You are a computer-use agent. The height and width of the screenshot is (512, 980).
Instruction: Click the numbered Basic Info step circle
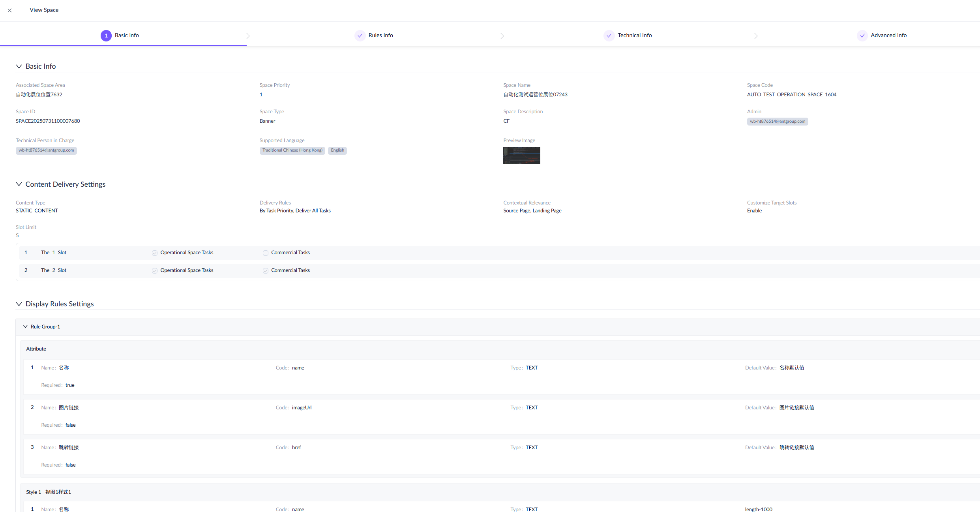(106, 36)
